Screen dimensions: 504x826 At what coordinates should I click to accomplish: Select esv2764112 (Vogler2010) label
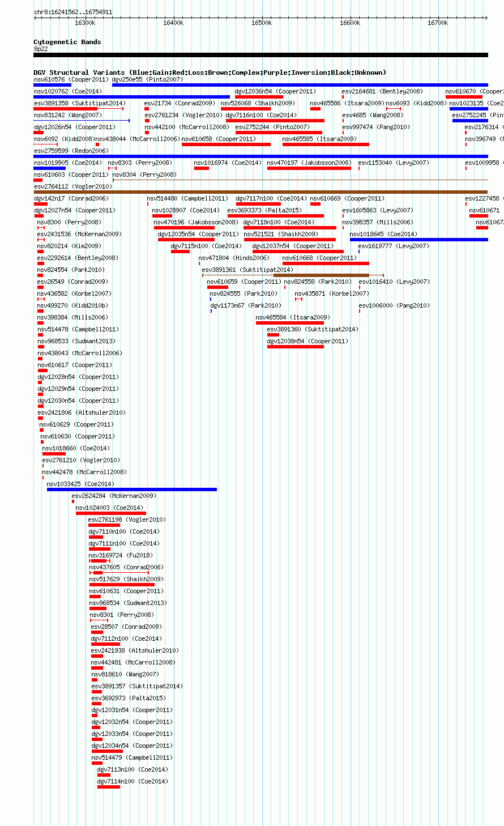pos(73,186)
